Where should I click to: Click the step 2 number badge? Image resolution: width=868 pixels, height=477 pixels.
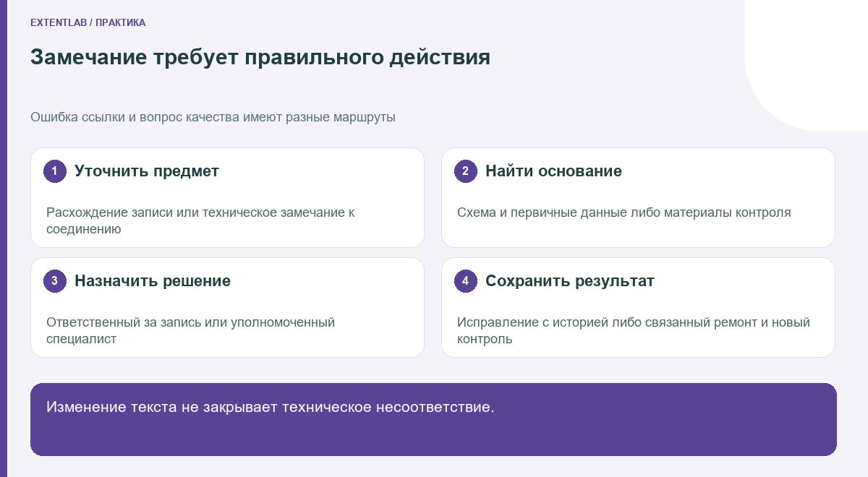(466, 171)
